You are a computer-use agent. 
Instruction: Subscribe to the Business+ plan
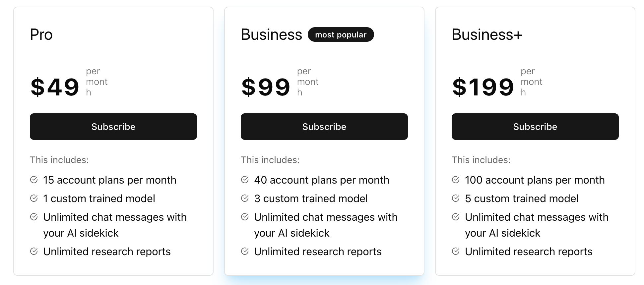[x=535, y=127]
